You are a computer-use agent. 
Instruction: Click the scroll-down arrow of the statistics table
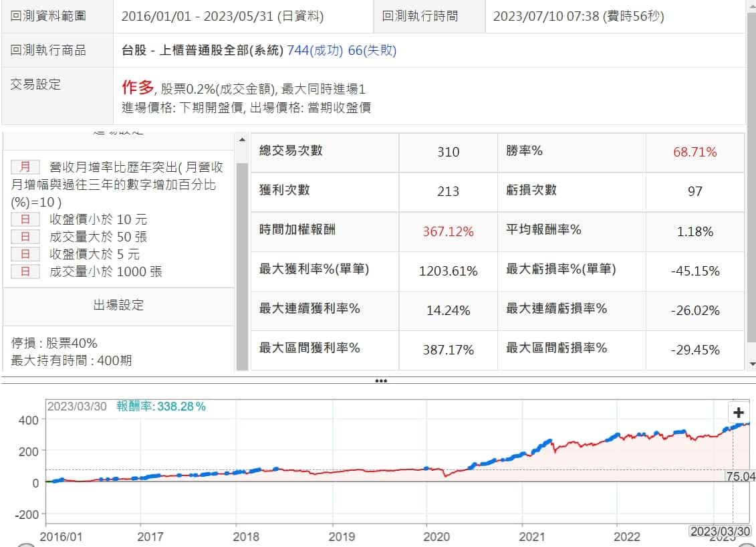(x=753, y=364)
